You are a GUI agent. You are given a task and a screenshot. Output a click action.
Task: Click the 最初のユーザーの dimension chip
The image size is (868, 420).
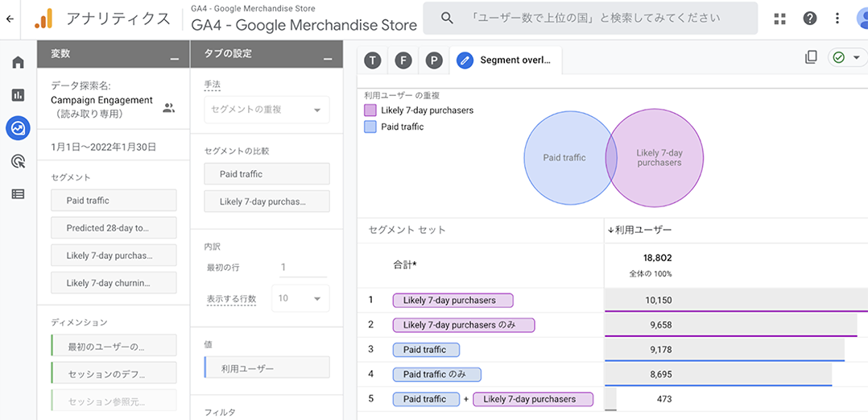(x=114, y=345)
